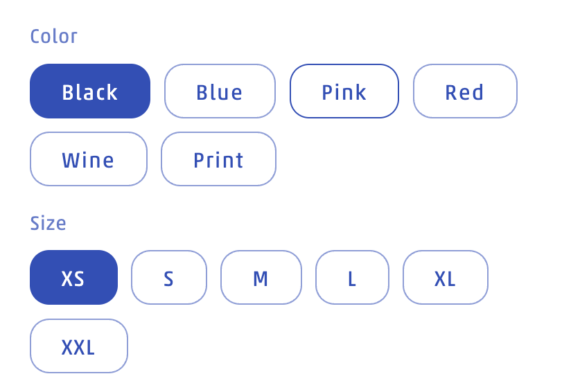The image size is (571, 392).
Task: Select the Print pattern option
Action: click(218, 159)
